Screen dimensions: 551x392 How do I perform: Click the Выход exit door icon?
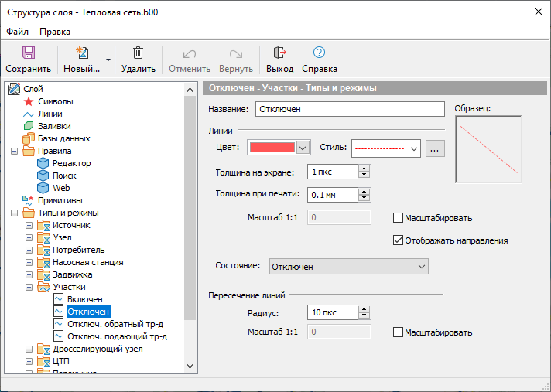point(279,53)
